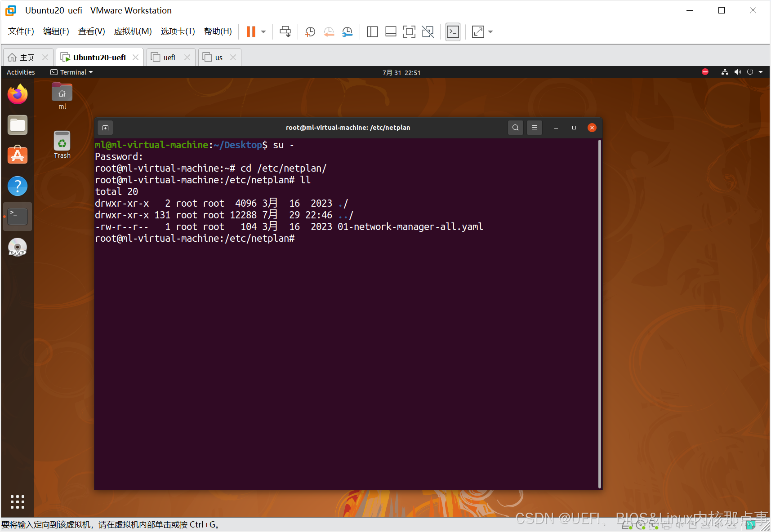Screen dimensions: 771x532
Task: Click the date and time 7月 31 22:51
Action: (x=401, y=72)
